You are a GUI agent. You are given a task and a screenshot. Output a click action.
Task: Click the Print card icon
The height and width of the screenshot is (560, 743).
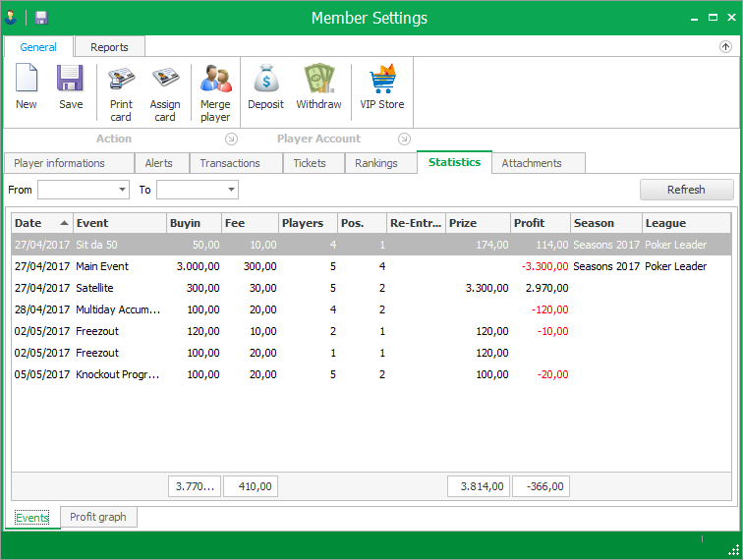(x=121, y=79)
